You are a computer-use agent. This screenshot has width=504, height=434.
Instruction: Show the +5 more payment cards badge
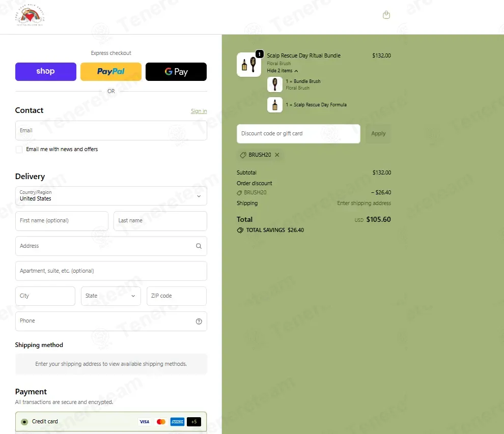(194, 422)
